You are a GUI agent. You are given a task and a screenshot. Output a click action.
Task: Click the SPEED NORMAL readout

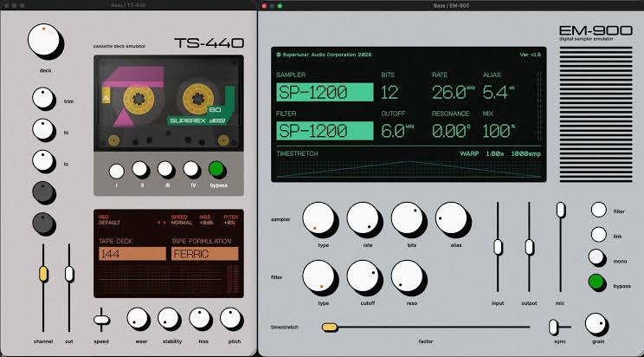pyautogui.click(x=182, y=219)
